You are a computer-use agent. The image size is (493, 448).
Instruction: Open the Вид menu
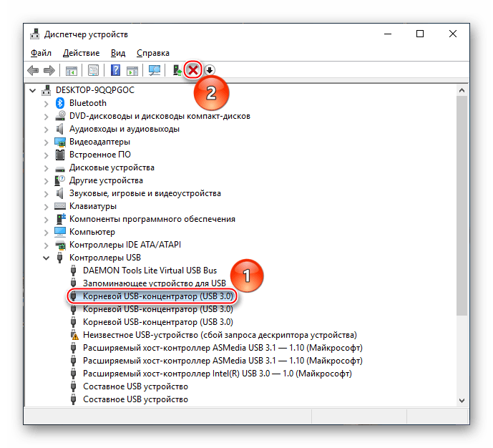pyautogui.click(x=118, y=53)
